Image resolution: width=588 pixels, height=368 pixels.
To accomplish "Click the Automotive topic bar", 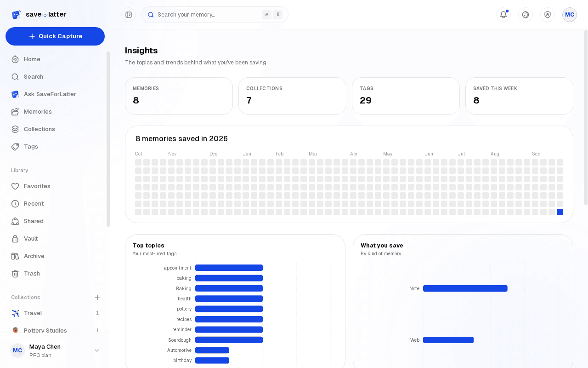I will click(x=212, y=350).
